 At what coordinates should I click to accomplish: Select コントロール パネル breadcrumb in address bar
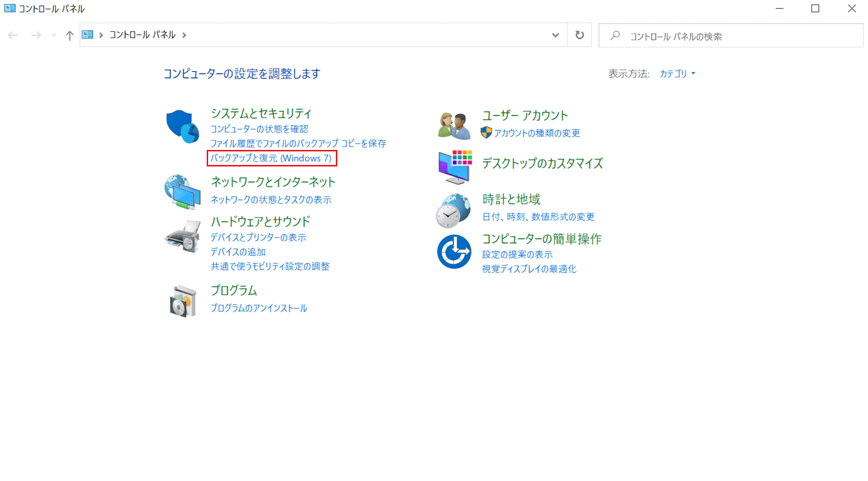click(142, 35)
